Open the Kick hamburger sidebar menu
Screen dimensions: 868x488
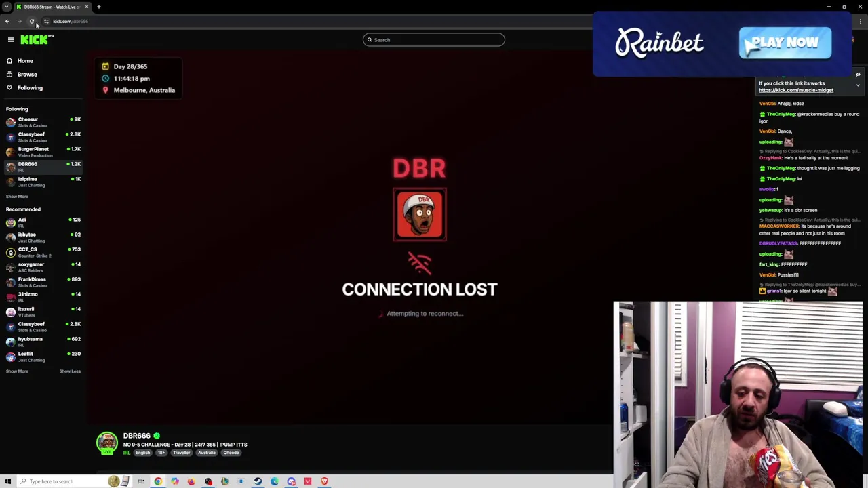click(x=11, y=40)
